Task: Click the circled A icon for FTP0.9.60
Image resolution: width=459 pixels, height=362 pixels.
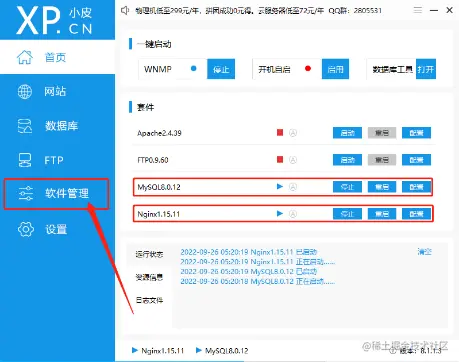Action: click(293, 160)
